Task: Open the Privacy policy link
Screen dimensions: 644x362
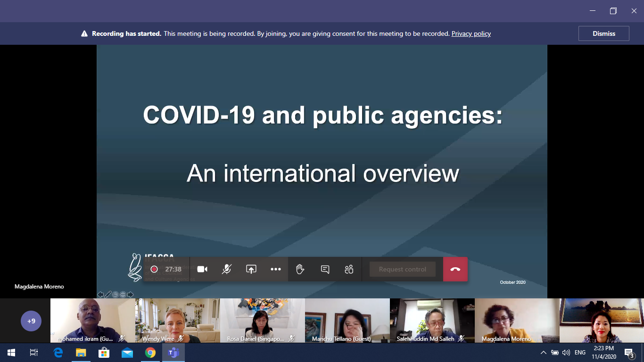Action: tap(471, 33)
